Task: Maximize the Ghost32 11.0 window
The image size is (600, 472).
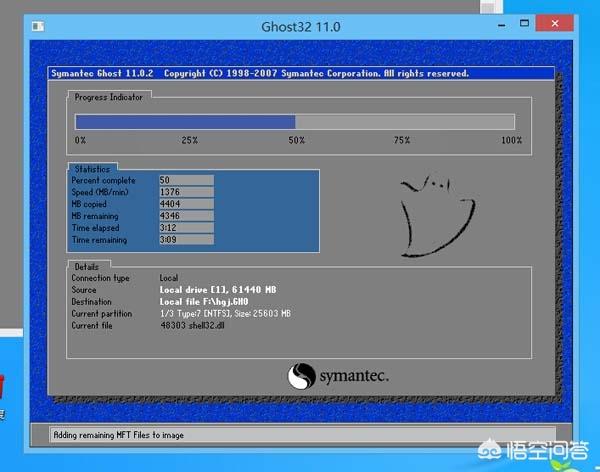Action: 524,24
